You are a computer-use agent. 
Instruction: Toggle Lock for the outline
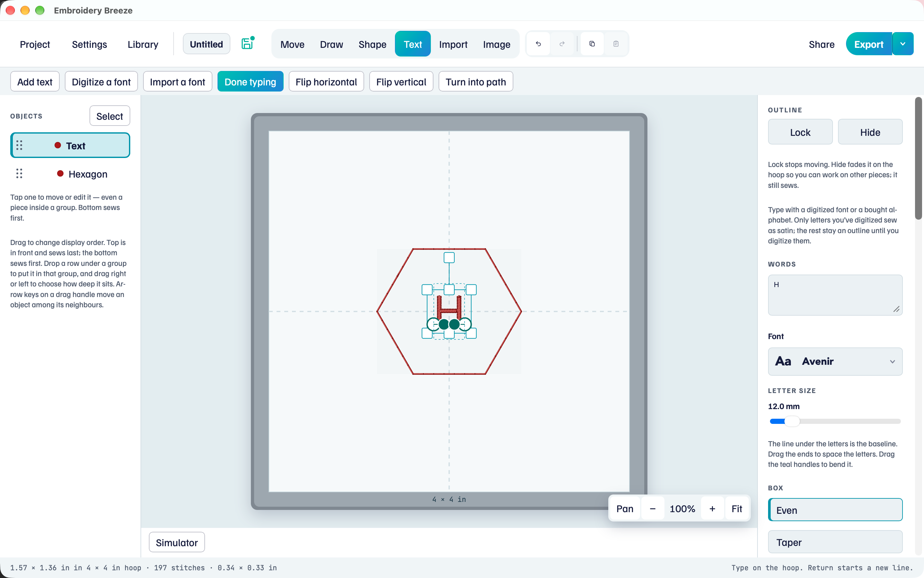click(x=800, y=132)
